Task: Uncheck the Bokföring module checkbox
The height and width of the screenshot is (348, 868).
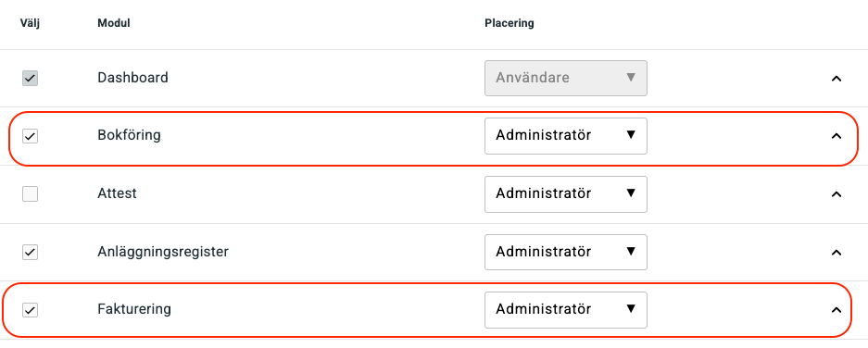Action: [x=30, y=135]
